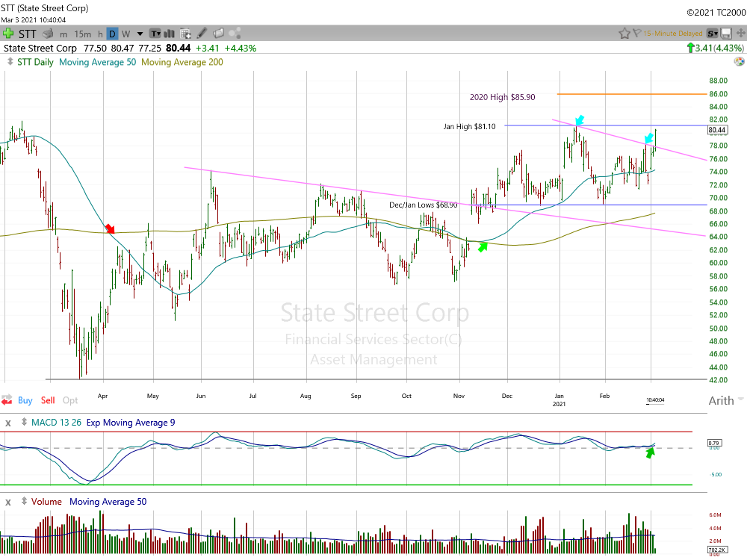Click the four-arrow move window icon
This screenshot has height=560, width=747.
[741, 34]
